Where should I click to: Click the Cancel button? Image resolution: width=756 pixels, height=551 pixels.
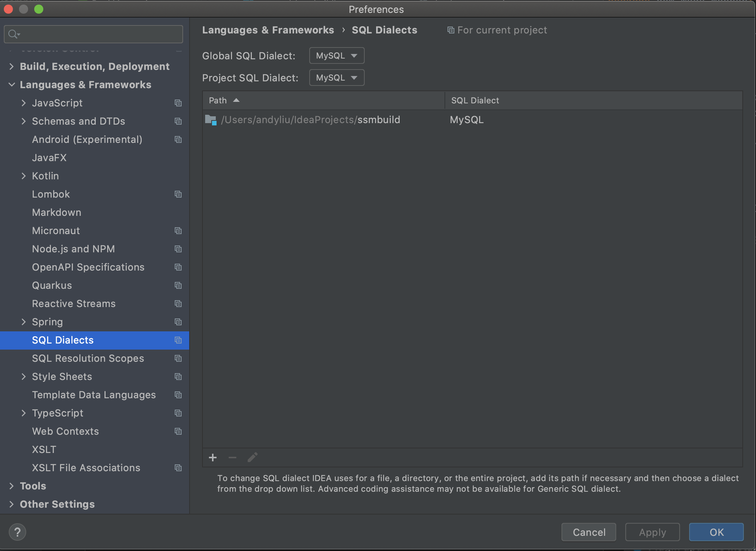tap(589, 532)
